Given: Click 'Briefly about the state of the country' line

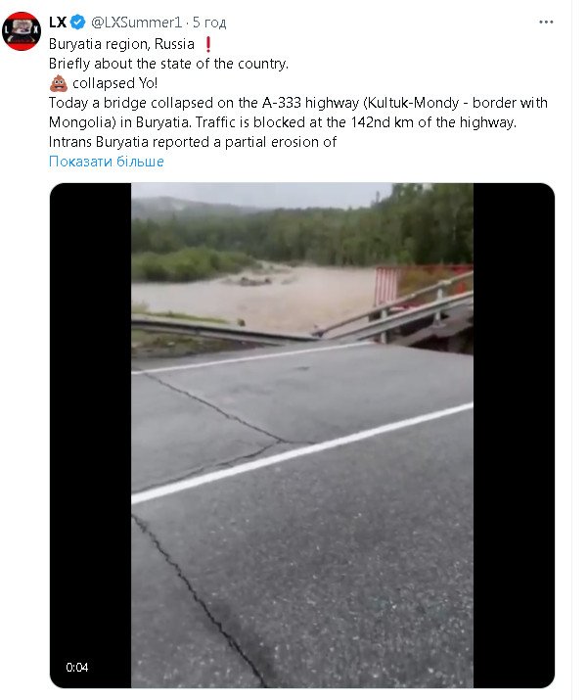Looking at the screenshot, I should click(168, 64).
